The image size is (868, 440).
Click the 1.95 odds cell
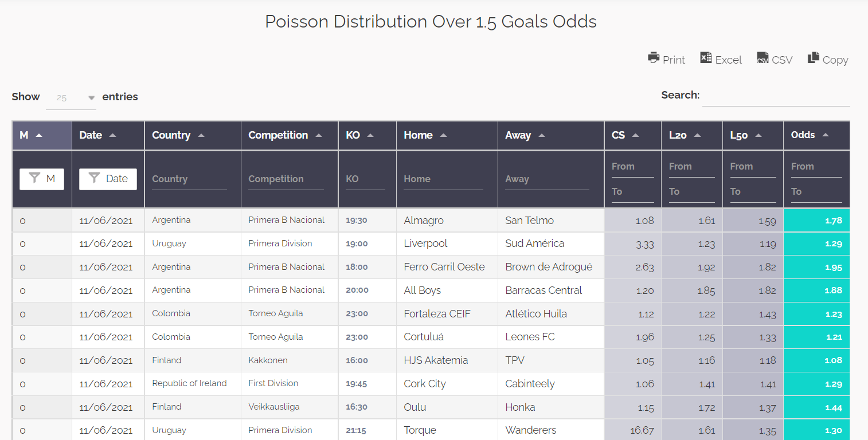816,268
